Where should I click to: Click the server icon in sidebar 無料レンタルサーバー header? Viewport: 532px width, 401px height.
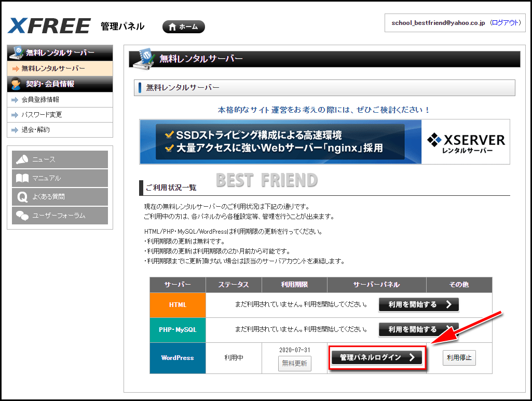(17, 52)
